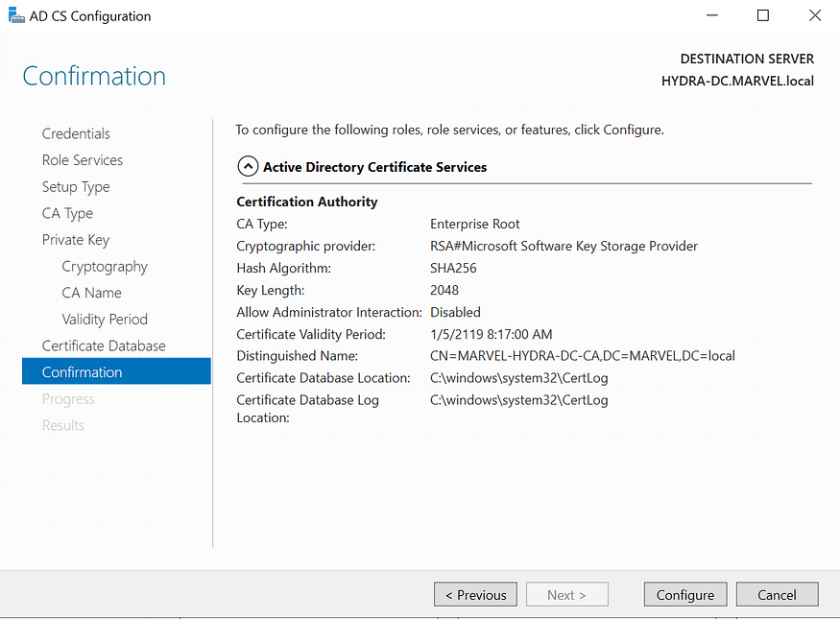840x619 pixels.
Task: Select the Results step
Action: coord(63,425)
